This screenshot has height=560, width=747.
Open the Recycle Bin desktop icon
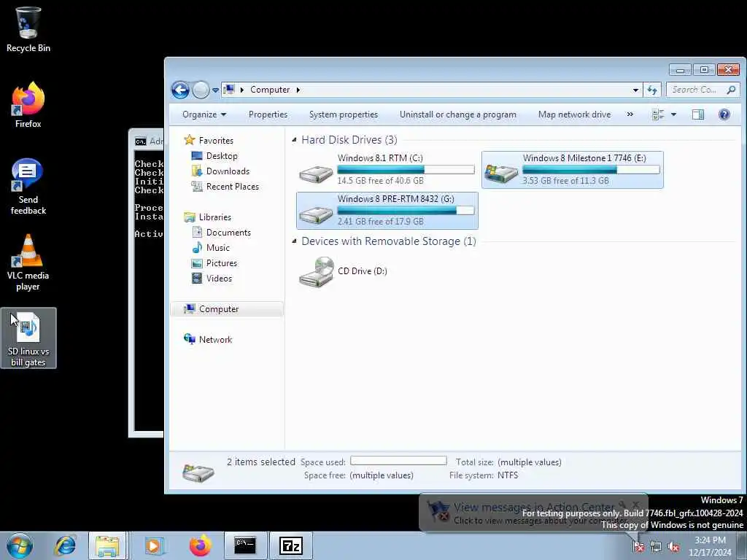[28, 29]
